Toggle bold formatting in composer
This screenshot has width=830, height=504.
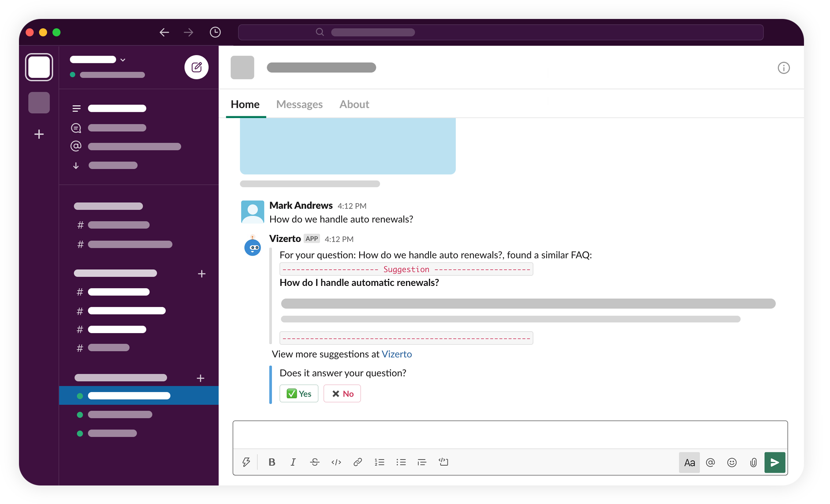[x=272, y=462]
